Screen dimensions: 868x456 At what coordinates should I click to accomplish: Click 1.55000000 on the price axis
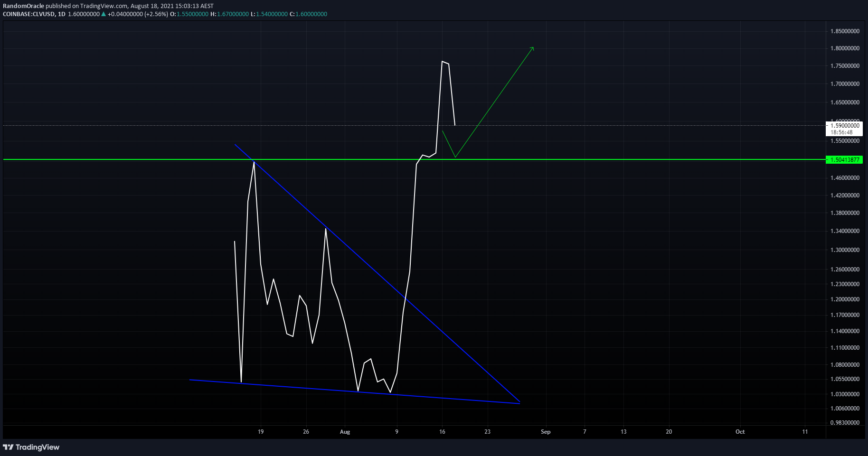point(845,141)
